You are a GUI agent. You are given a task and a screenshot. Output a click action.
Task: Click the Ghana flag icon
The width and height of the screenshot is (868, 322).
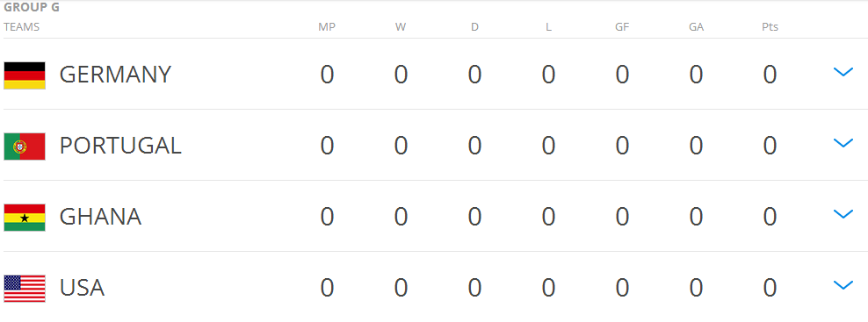click(25, 218)
